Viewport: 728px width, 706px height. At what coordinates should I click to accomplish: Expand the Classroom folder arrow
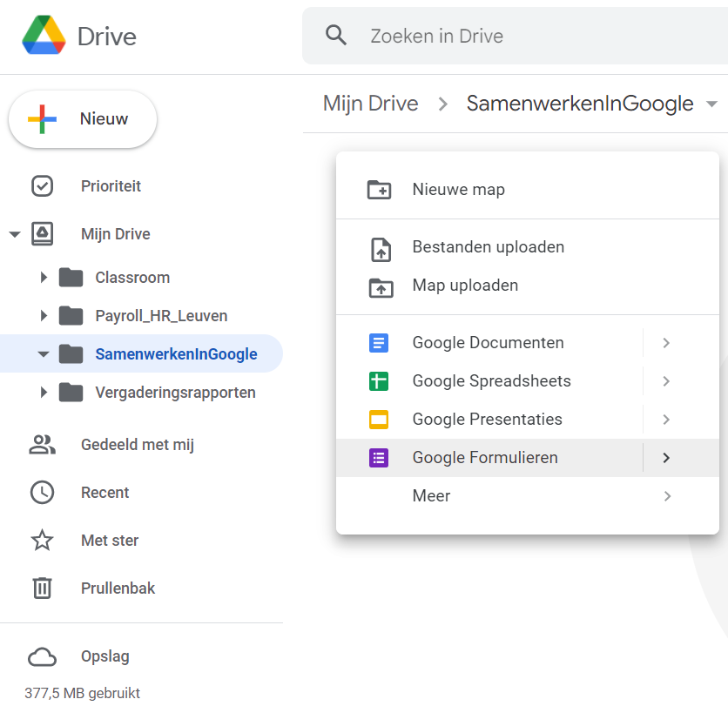click(x=44, y=278)
